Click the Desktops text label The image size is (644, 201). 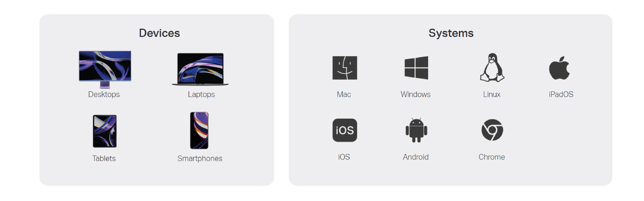pyautogui.click(x=104, y=95)
